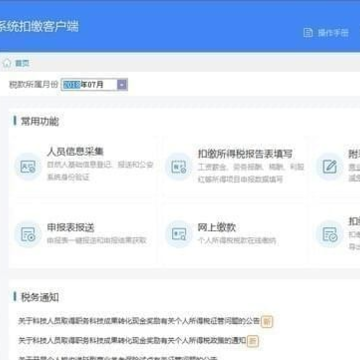
Task: Open the 操作手册 manual icon
Action: [x=308, y=33]
